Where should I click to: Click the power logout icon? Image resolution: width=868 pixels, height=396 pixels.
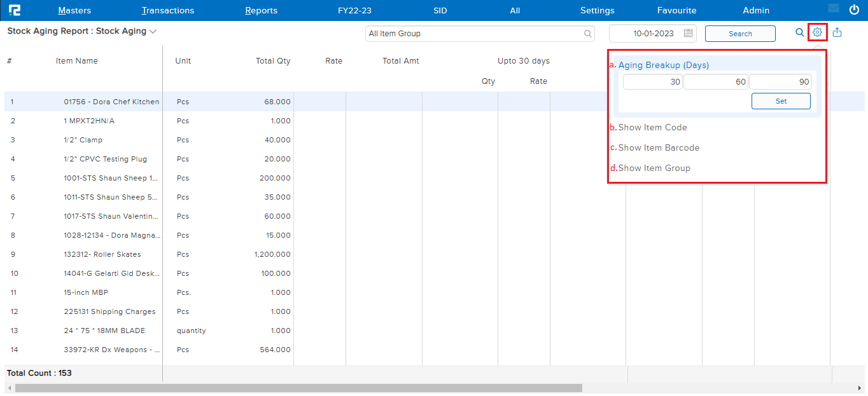click(x=854, y=10)
